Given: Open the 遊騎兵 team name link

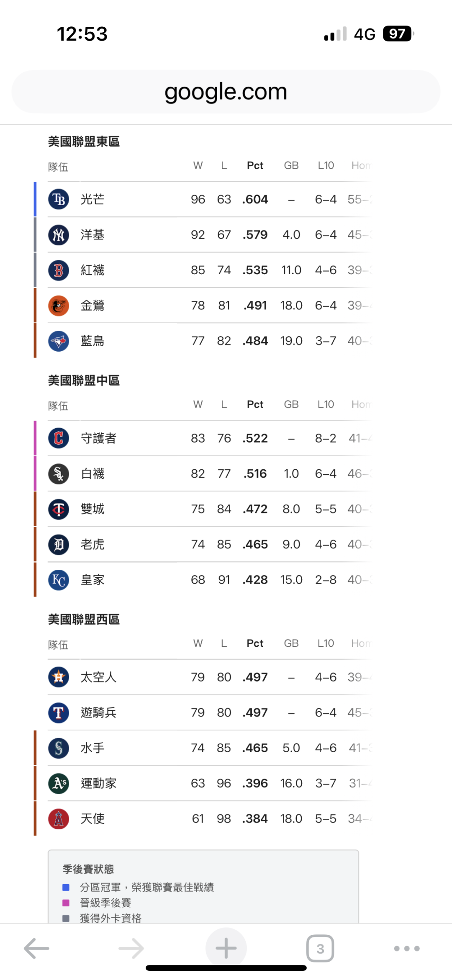Looking at the screenshot, I should (98, 712).
